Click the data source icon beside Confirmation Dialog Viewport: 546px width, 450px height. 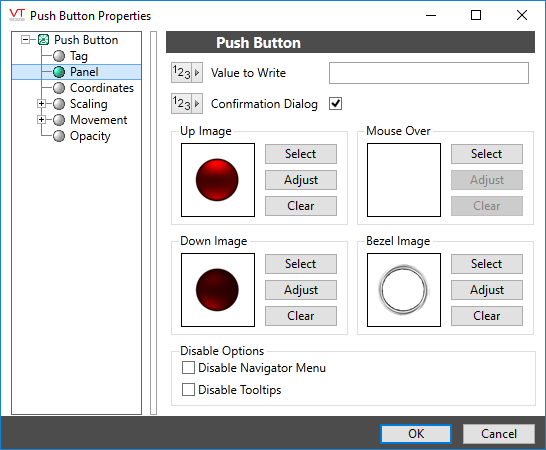187,104
